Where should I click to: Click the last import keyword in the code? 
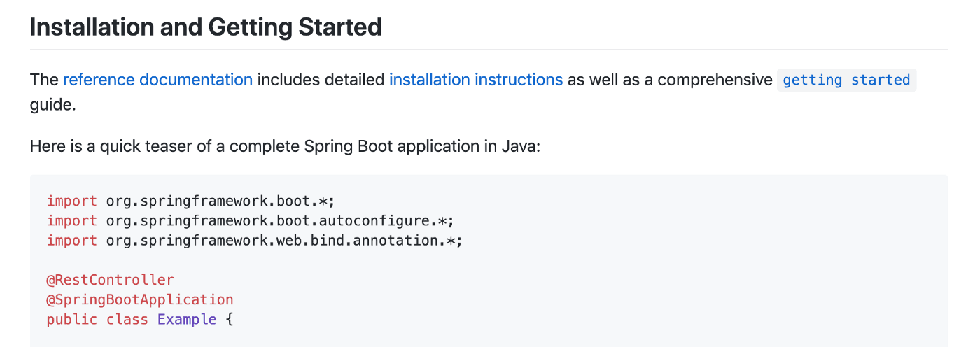point(72,241)
